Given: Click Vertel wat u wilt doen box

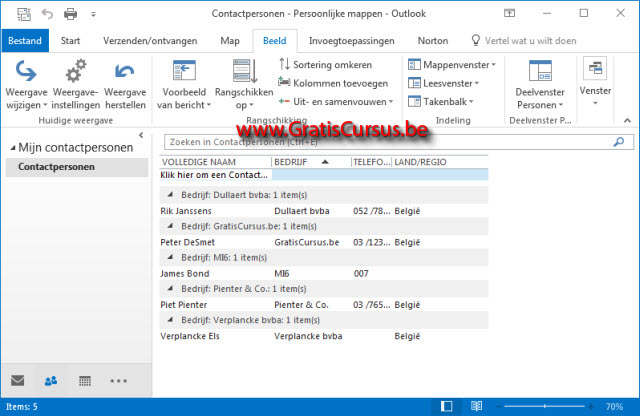Looking at the screenshot, I should tap(524, 41).
